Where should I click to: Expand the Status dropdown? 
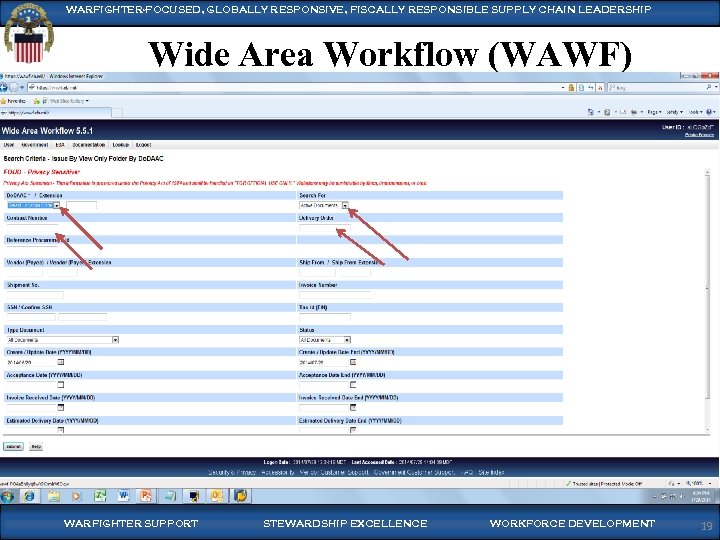pyautogui.click(x=347, y=340)
